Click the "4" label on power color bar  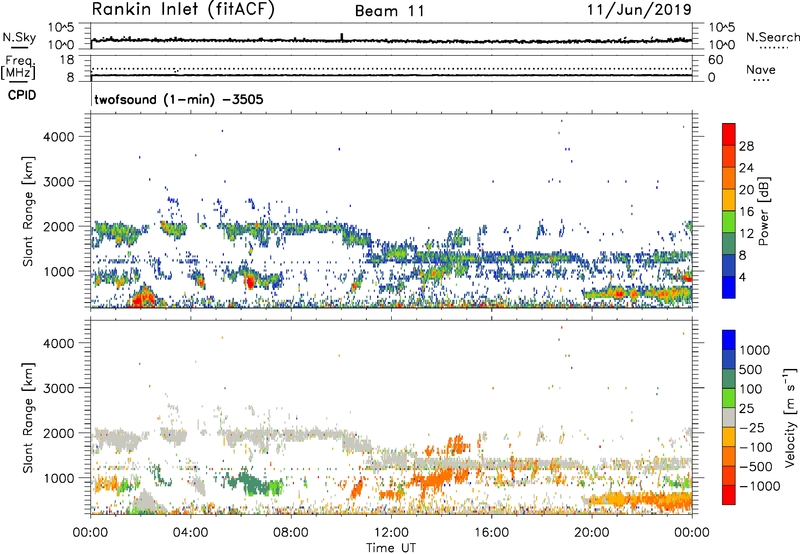point(742,277)
